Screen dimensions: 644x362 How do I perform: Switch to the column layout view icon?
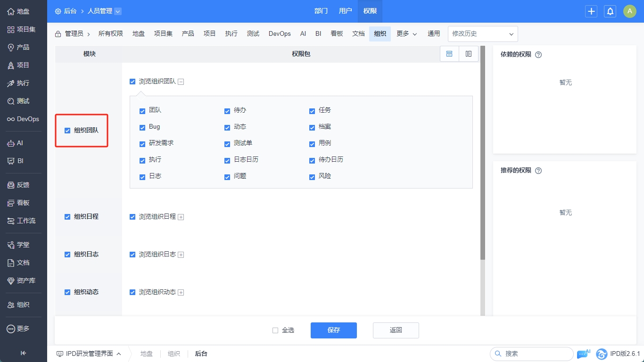click(x=469, y=54)
